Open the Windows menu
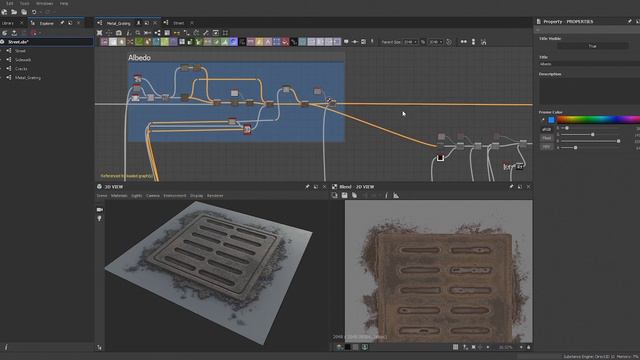 pyautogui.click(x=44, y=3)
